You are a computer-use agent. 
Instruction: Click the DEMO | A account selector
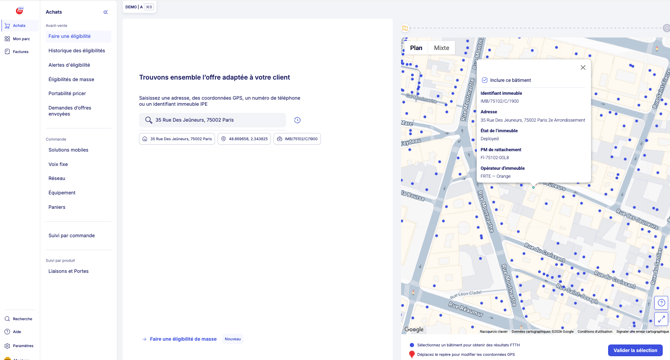click(139, 7)
